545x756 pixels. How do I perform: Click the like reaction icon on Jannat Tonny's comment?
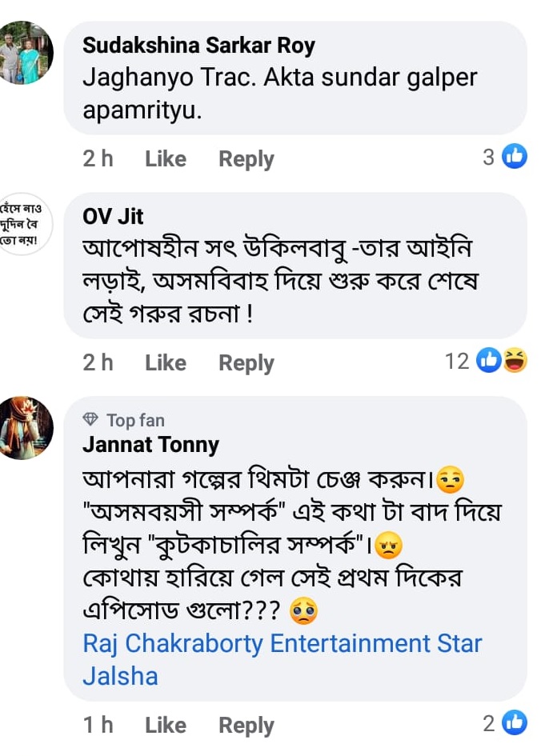click(x=515, y=724)
